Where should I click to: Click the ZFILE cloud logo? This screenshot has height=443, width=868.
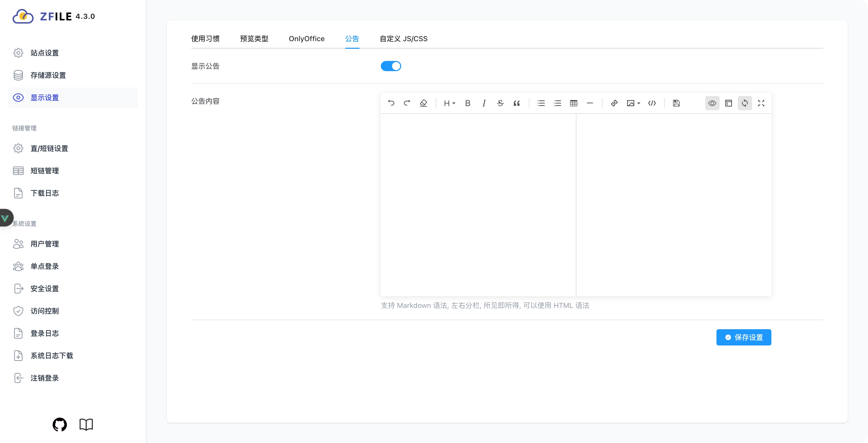click(x=23, y=16)
